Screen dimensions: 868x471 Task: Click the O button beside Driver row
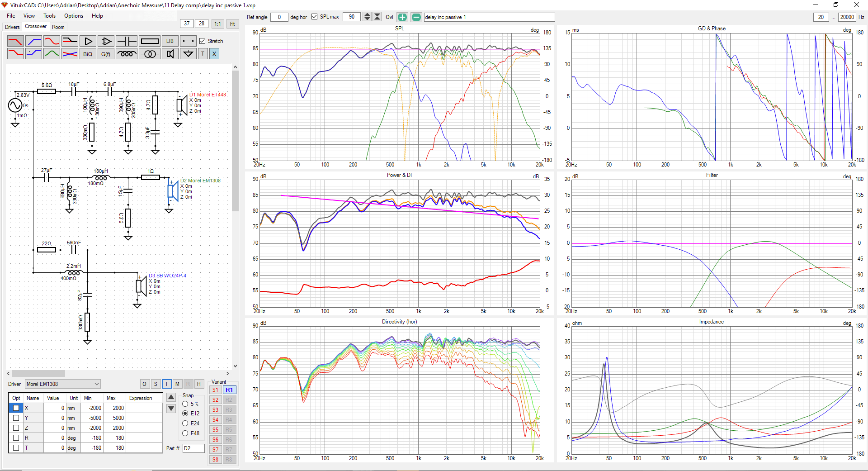pos(145,384)
